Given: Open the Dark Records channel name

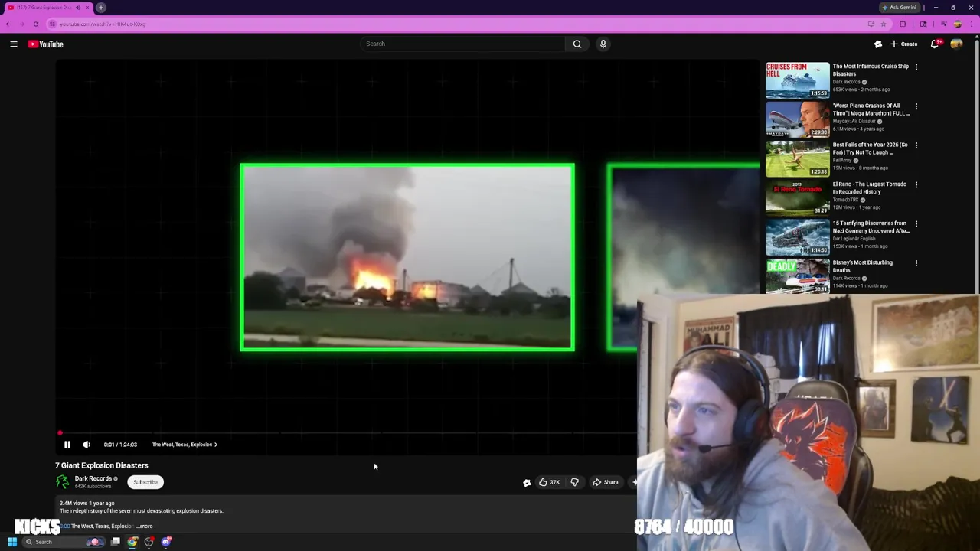Looking at the screenshot, I should [x=93, y=478].
